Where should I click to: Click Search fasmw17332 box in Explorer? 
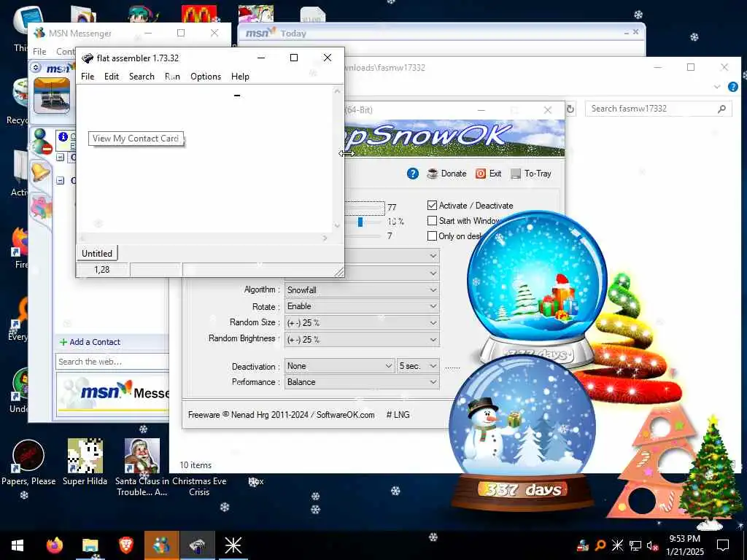pyautogui.click(x=658, y=109)
